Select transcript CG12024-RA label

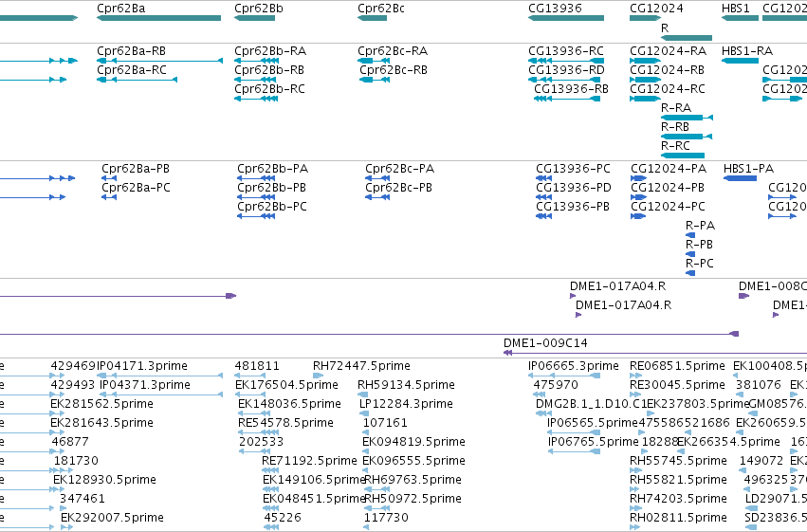pos(668,51)
